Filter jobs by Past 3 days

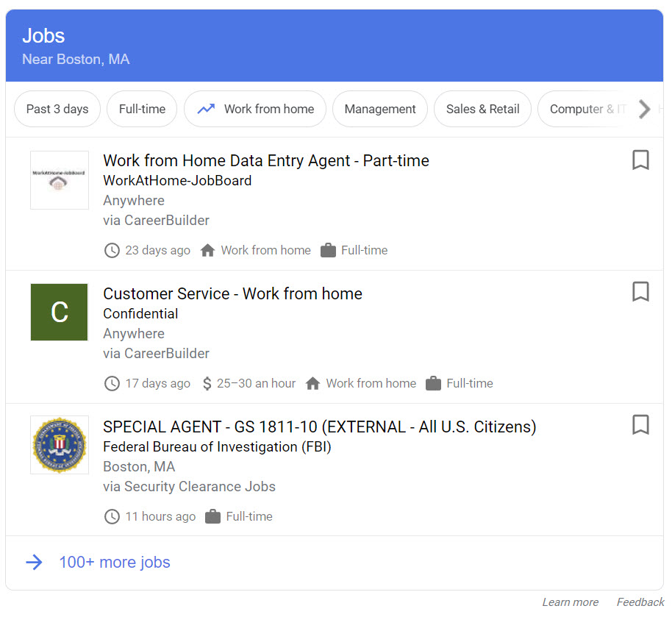(57, 109)
